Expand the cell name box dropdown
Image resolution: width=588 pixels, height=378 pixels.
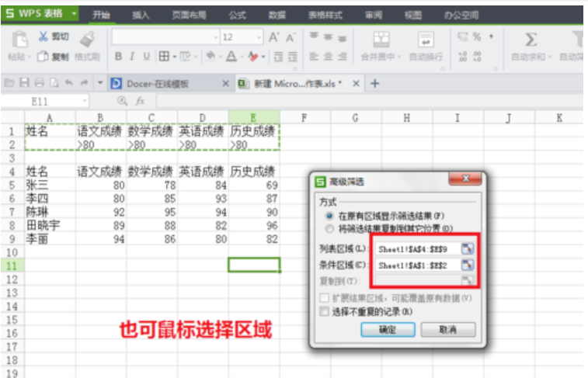pos(85,101)
